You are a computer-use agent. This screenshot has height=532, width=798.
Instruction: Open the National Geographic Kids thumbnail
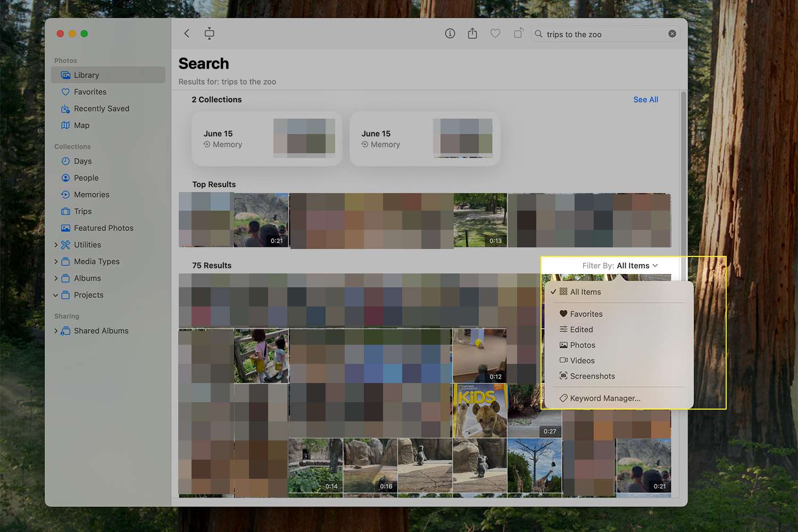click(x=480, y=411)
